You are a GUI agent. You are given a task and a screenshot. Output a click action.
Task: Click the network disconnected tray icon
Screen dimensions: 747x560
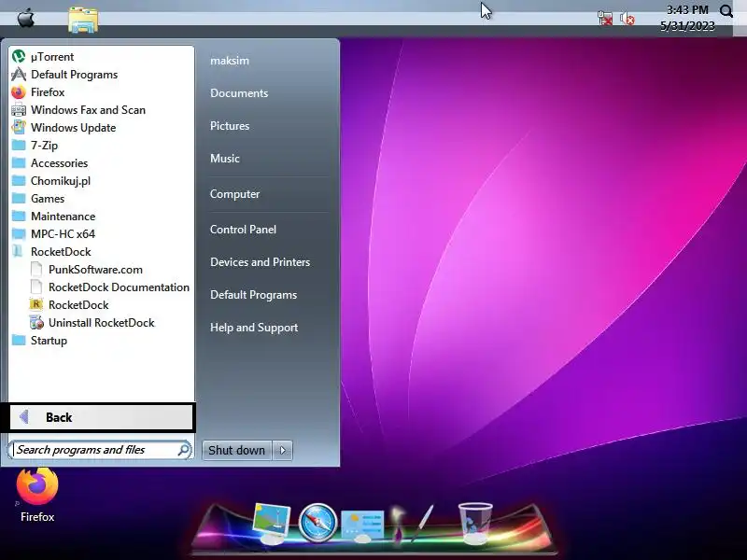tap(605, 19)
